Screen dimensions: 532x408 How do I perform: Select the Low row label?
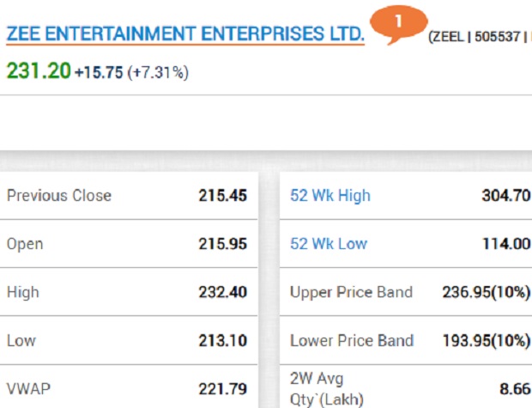[21, 341]
